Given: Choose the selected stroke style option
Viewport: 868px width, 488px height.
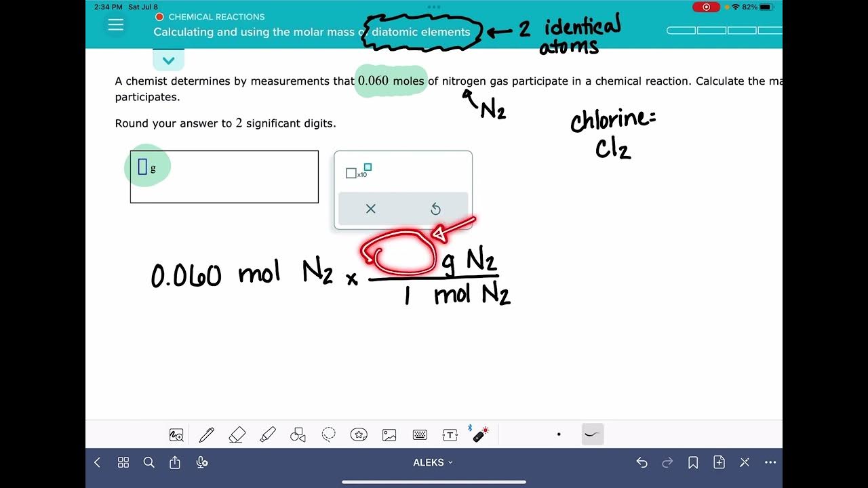Looking at the screenshot, I should click(x=593, y=434).
